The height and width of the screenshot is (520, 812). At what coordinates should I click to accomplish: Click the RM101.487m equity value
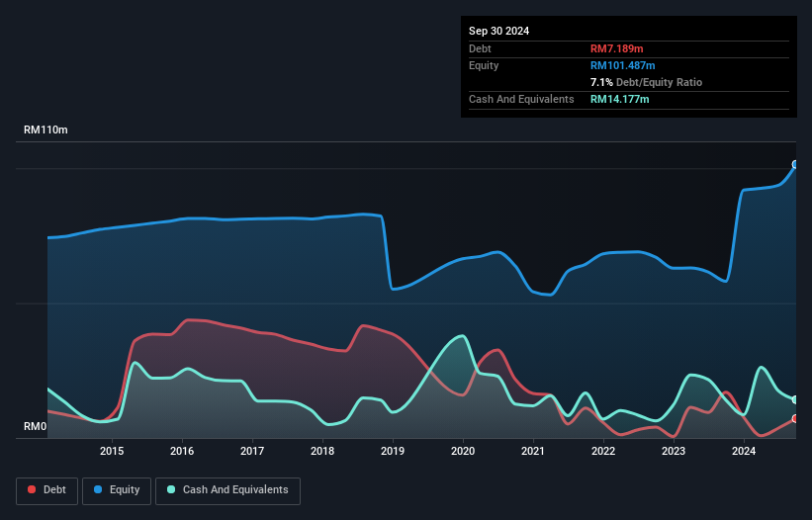coord(622,65)
